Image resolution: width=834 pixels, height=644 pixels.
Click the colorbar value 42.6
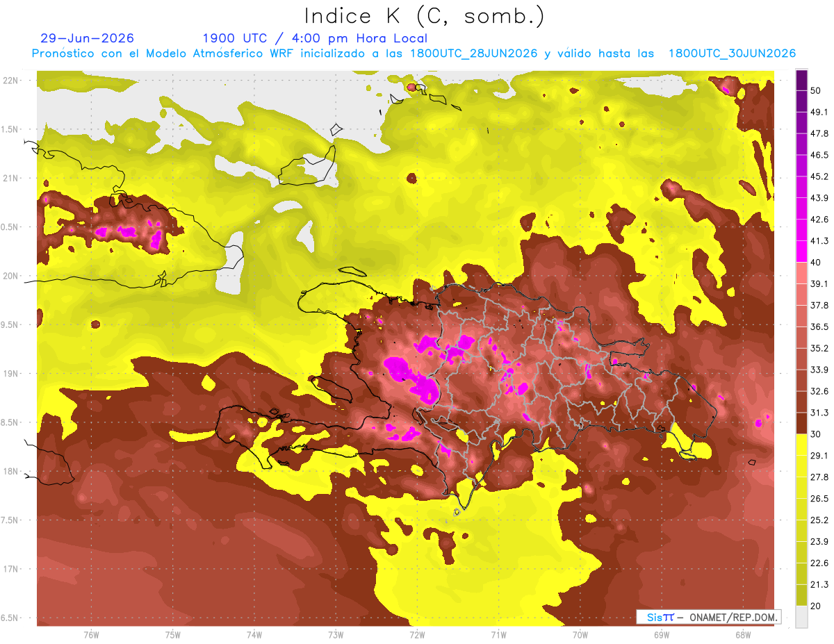pyautogui.click(x=819, y=219)
